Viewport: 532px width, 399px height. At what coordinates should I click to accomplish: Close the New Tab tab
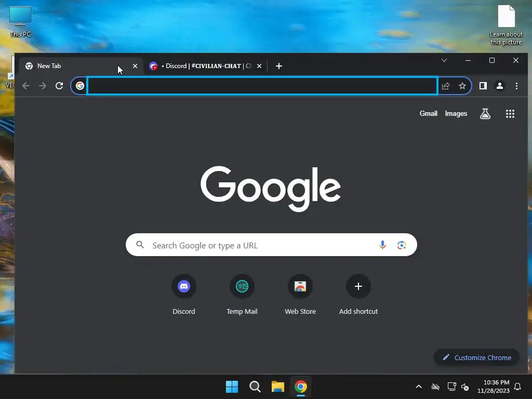tap(135, 66)
